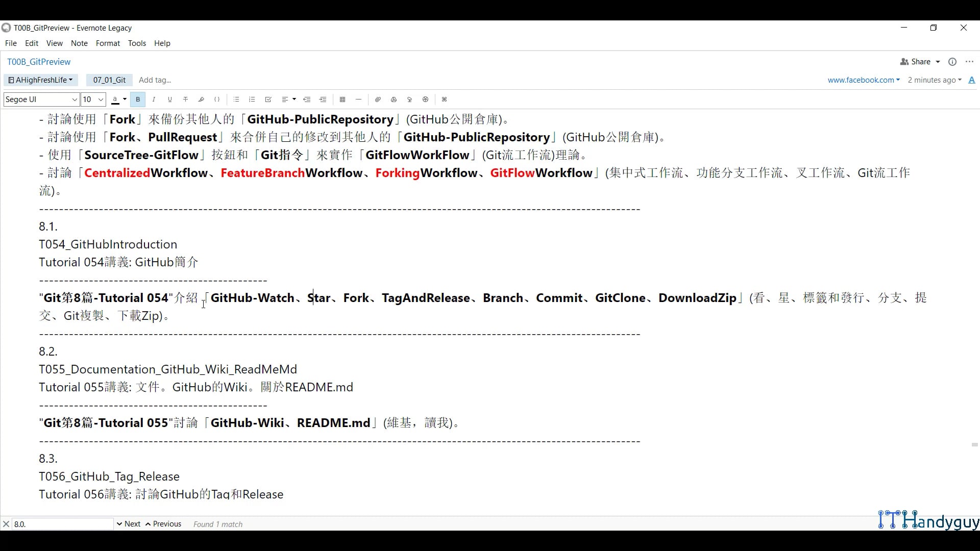Toggle underline formatting
The image size is (980, 551).
coord(169,99)
